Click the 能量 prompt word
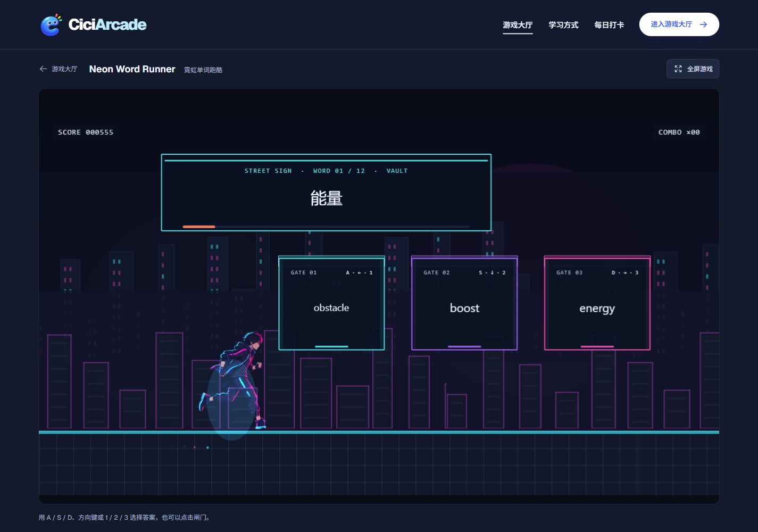The image size is (758, 532). click(x=327, y=198)
